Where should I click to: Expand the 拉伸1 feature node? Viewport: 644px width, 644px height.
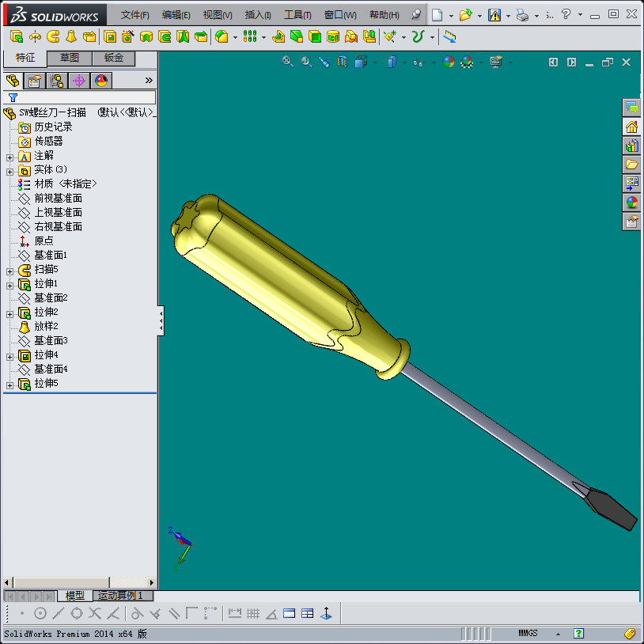pos(9,286)
